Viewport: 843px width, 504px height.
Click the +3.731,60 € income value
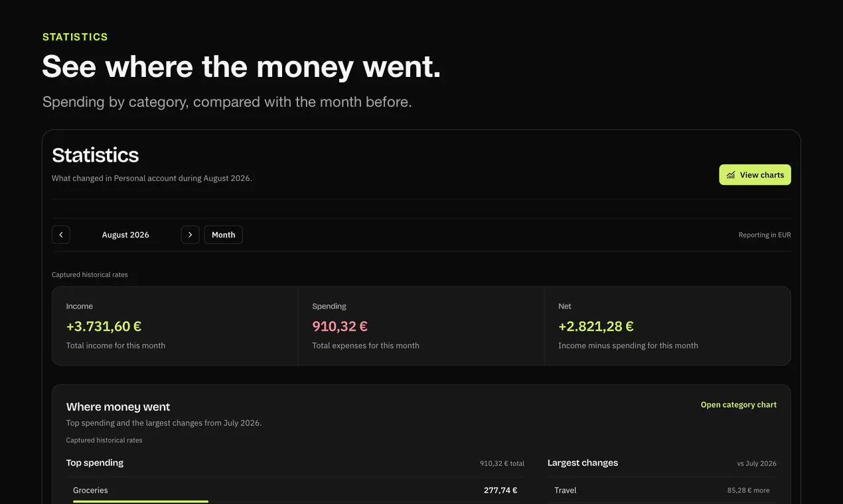(104, 326)
